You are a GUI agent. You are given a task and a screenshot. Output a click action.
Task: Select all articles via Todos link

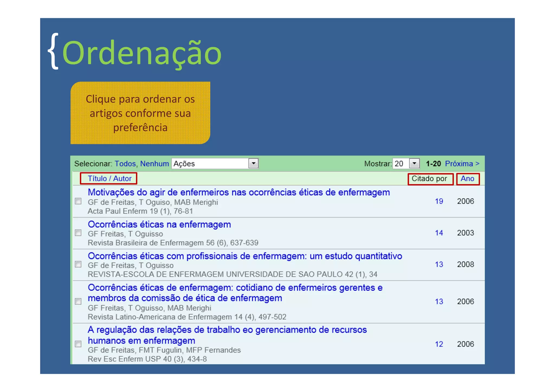coord(125,164)
